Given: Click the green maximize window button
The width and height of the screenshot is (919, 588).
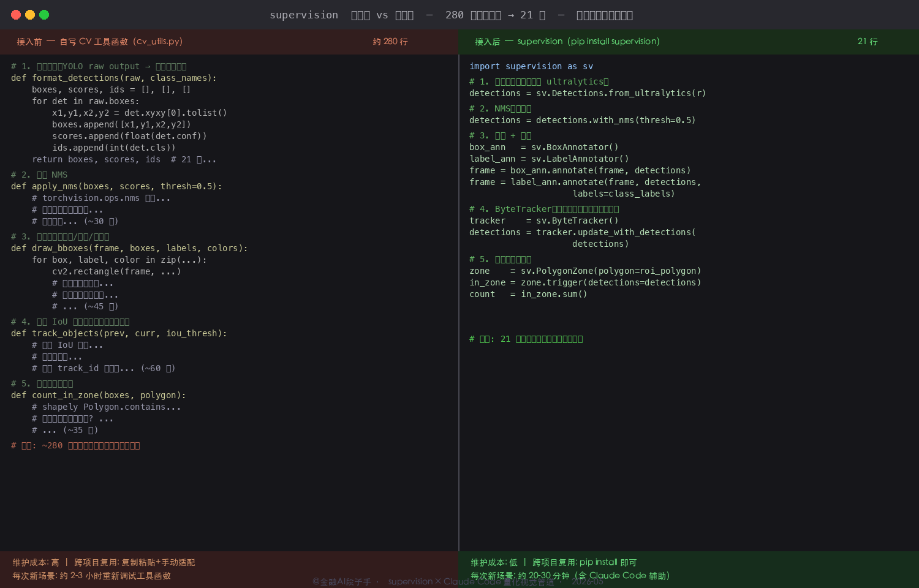Looking at the screenshot, I should (x=44, y=15).
